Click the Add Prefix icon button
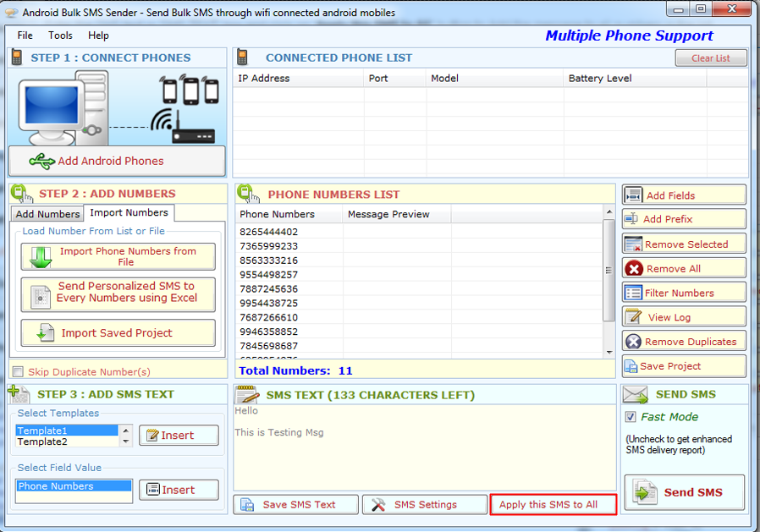This screenshot has height=532, width=760. [x=632, y=219]
